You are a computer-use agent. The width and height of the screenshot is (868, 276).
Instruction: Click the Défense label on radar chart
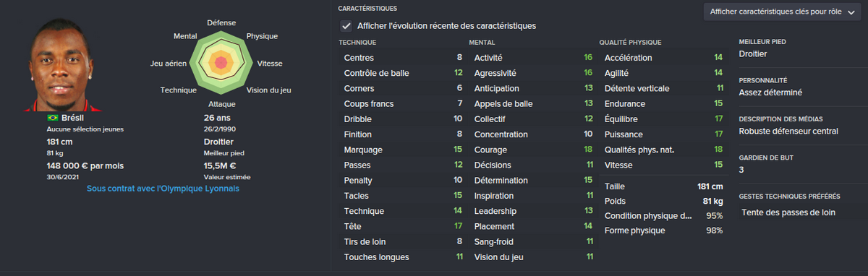click(x=221, y=23)
